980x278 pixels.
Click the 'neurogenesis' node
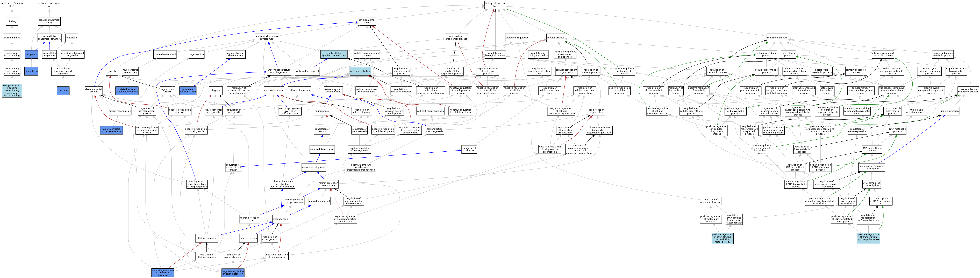[x=322, y=111]
